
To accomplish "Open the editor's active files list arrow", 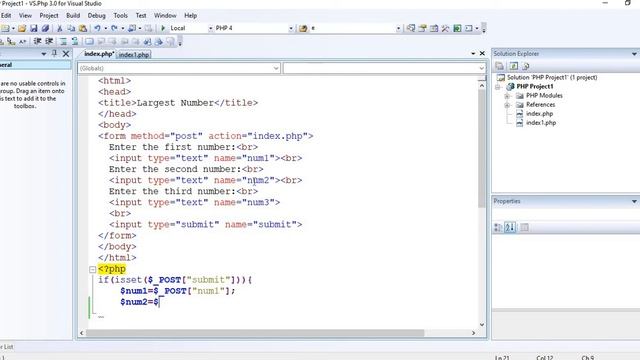I will click(x=473, y=53).
